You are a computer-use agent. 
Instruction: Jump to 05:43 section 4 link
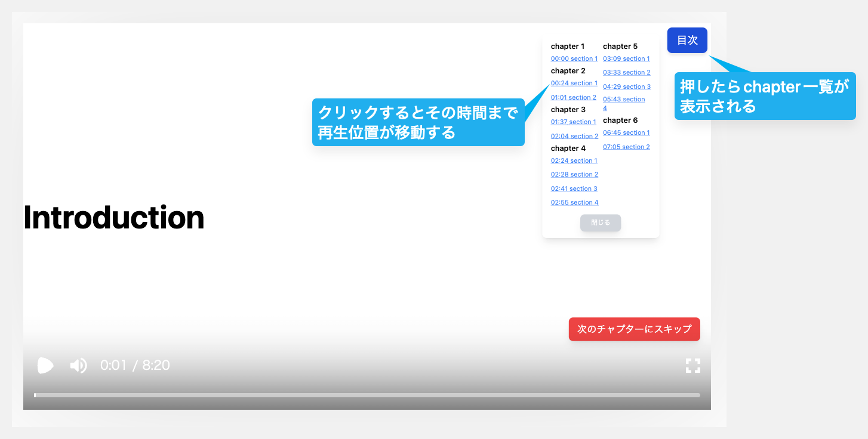click(624, 103)
